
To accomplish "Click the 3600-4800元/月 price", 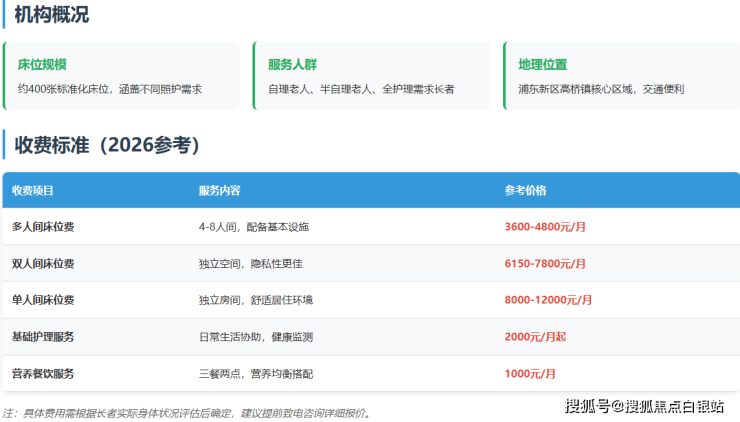I will pyautogui.click(x=545, y=227).
